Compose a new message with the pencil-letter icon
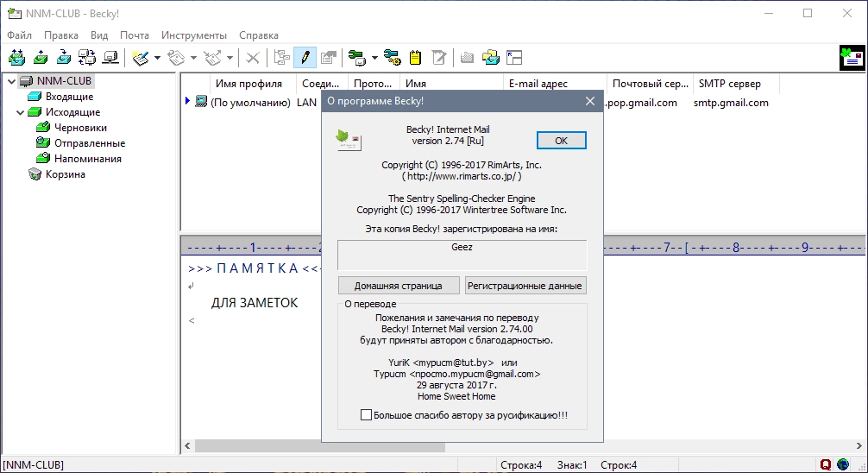The height and width of the screenshot is (473, 868). pyautogui.click(x=141, y=58)
